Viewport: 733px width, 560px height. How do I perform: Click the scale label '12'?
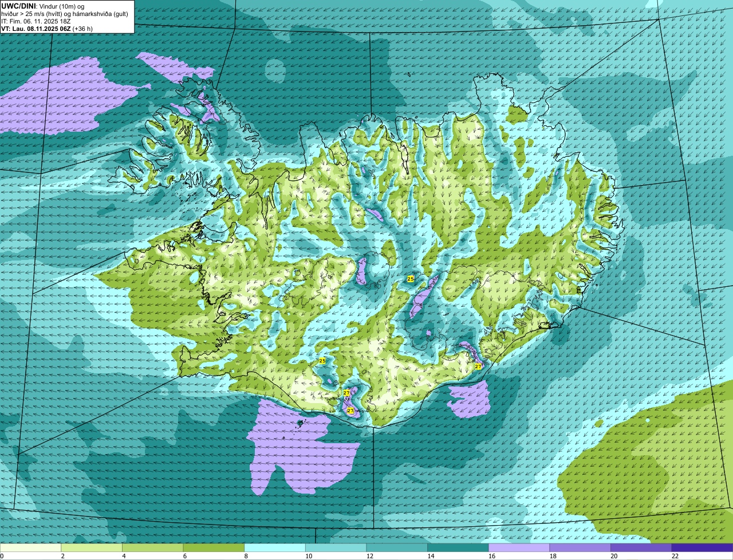370,556
